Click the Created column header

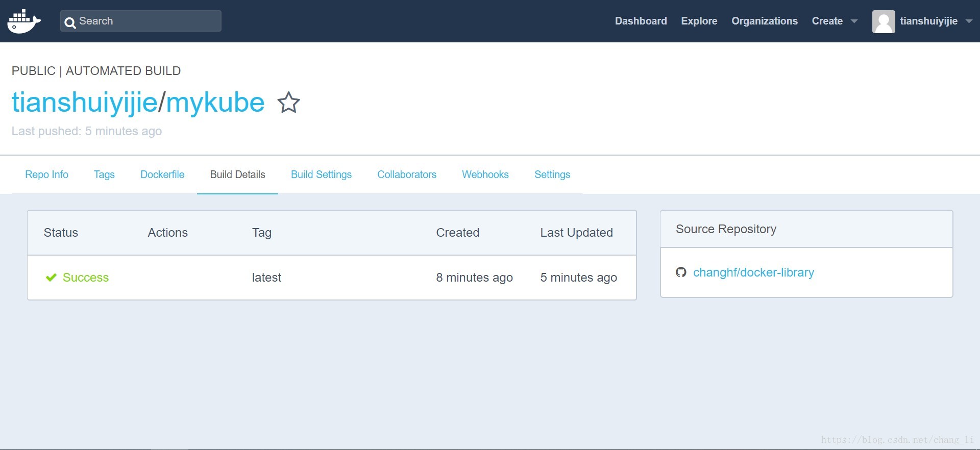point(457,233)
